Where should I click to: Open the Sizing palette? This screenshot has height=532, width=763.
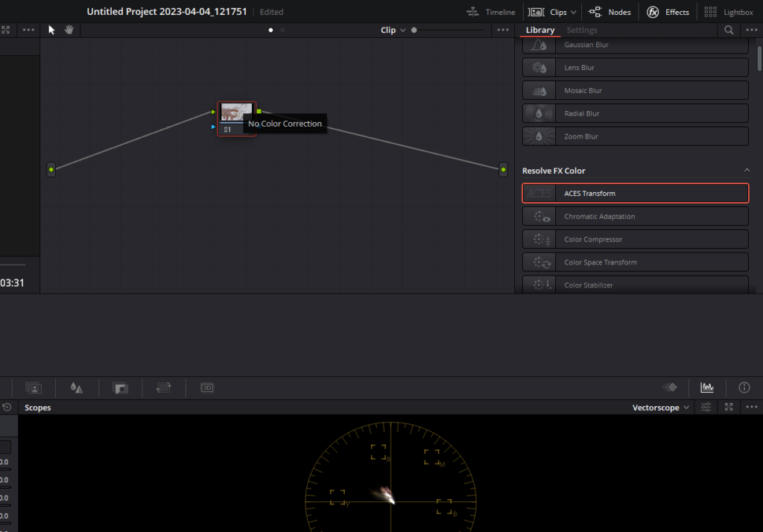(163, 388)
